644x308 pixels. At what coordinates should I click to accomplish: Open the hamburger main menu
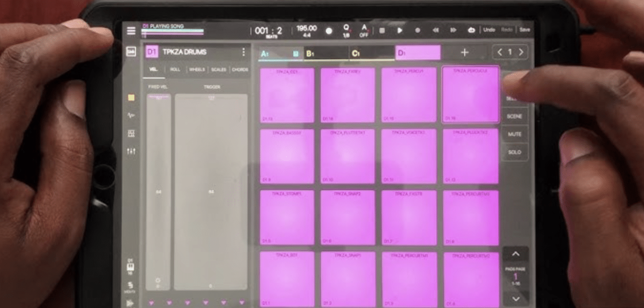(x=131, y=31)
